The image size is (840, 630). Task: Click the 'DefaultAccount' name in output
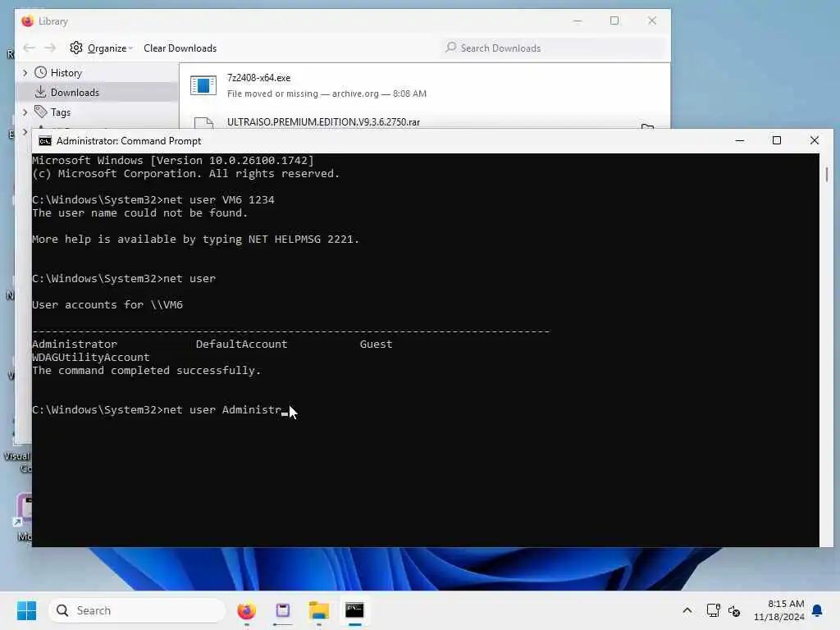(x=242, y=344)
